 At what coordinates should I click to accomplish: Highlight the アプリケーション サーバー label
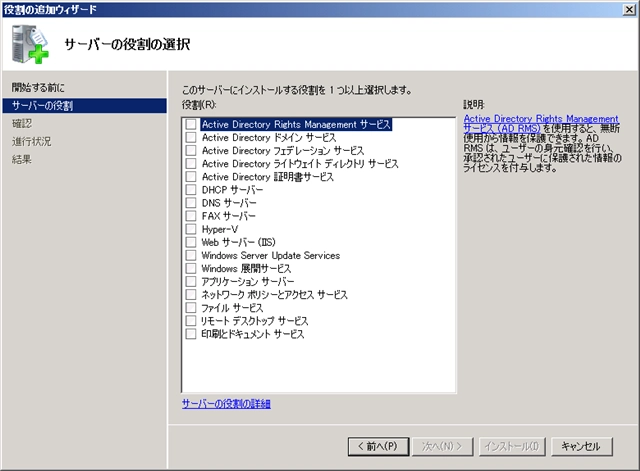248,281
